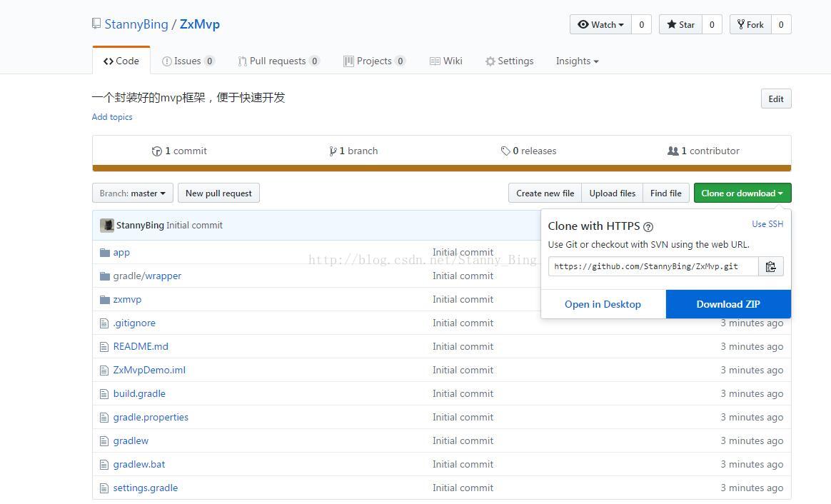Click the copy-to-clipboard icon next to clone URL
This screenshot has height=504, width=831.
pyautogui.click(x=770, y=266)
